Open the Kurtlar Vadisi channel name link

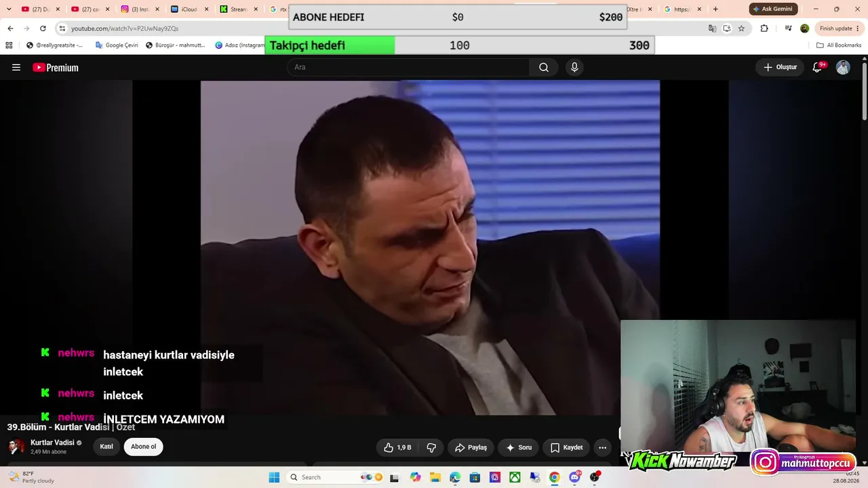(x=52, y=443)
